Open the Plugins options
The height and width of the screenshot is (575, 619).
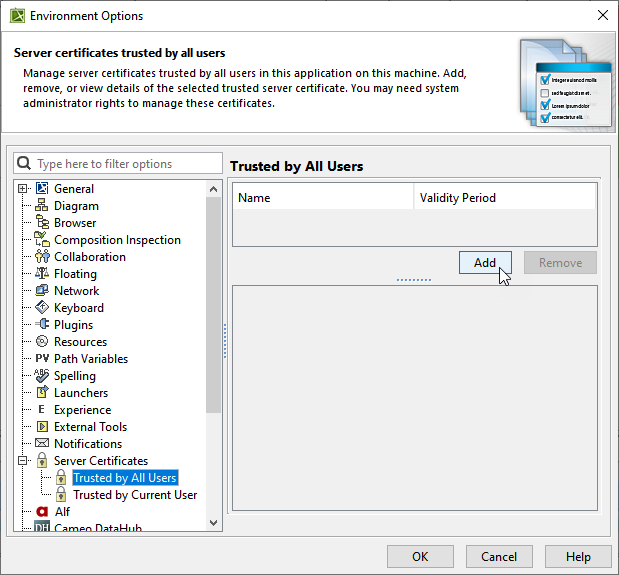73,324
